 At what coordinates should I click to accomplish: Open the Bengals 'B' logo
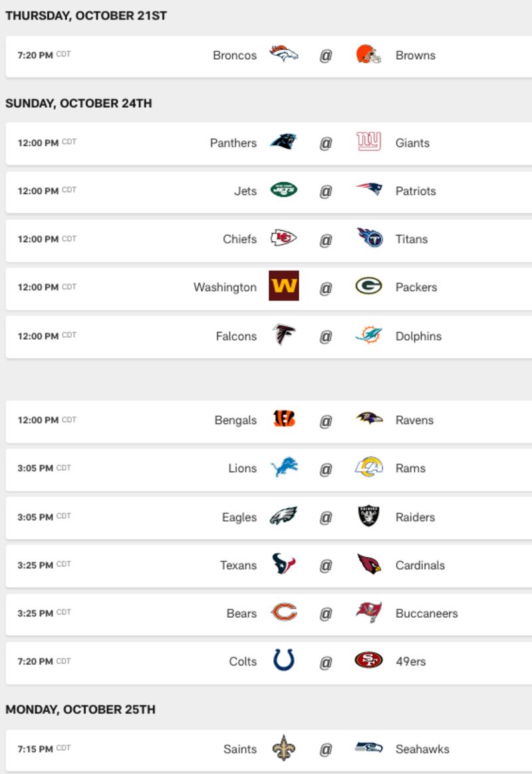coord(284,419)
